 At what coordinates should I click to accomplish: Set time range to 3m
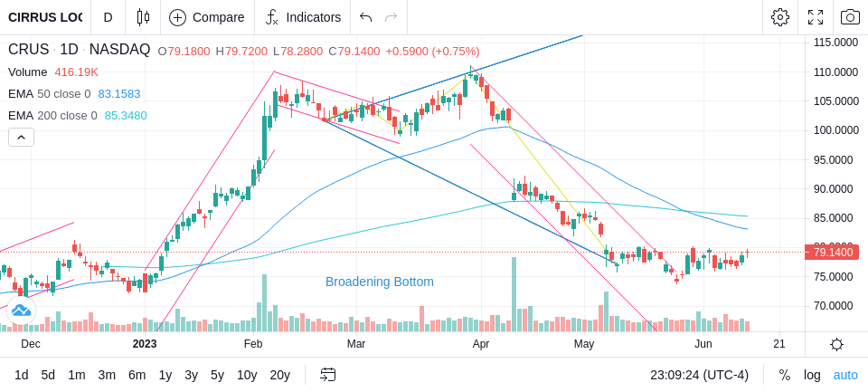coord(107,376)
